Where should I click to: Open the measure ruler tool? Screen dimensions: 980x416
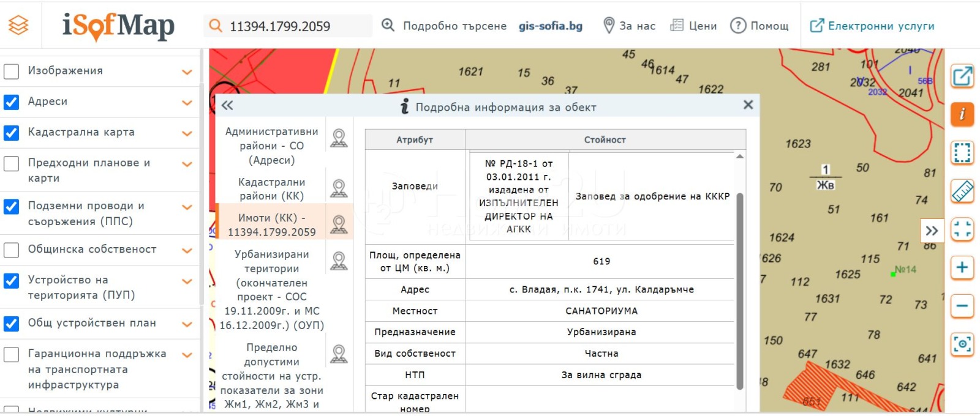pyautogui.click(x=962, y=191)
